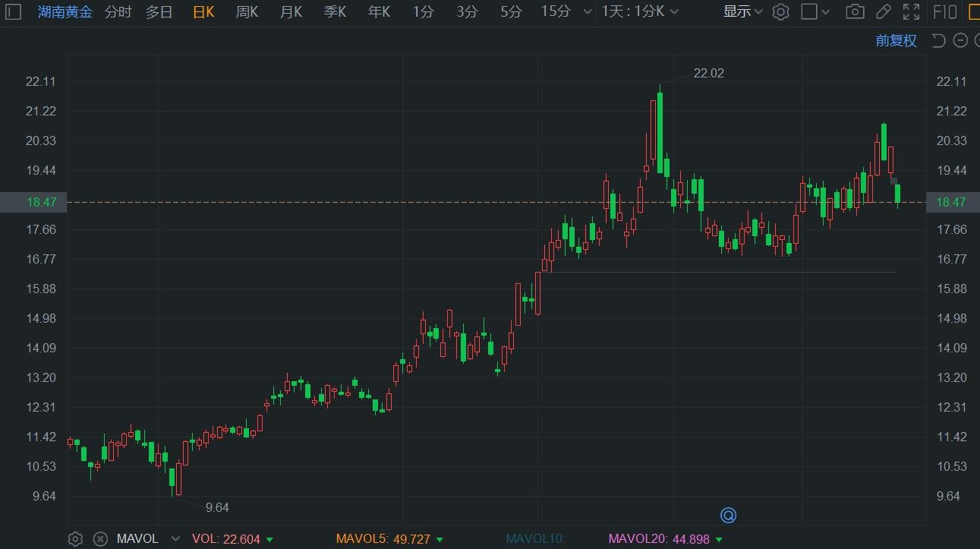Click the undo zoom arrow icon

click(x=938, y=41)
